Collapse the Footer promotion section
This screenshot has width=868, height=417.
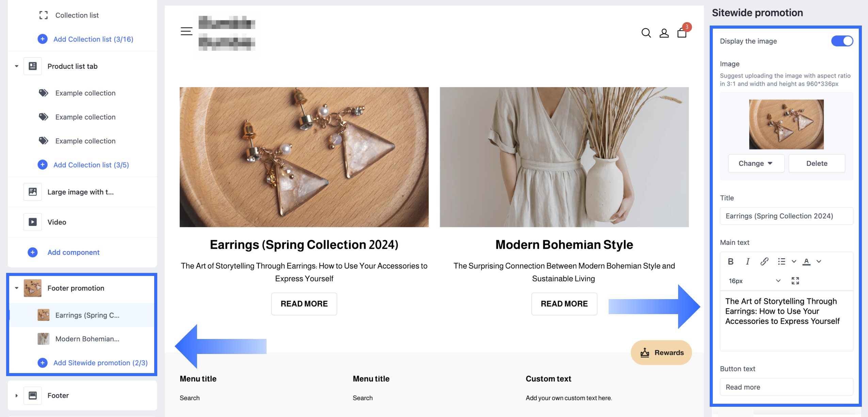(17, 288)
